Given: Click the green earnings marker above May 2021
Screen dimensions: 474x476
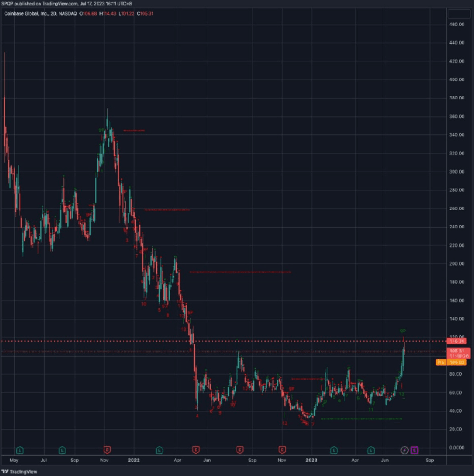Looking at the screenshot, I should click(x=20, y=450).
